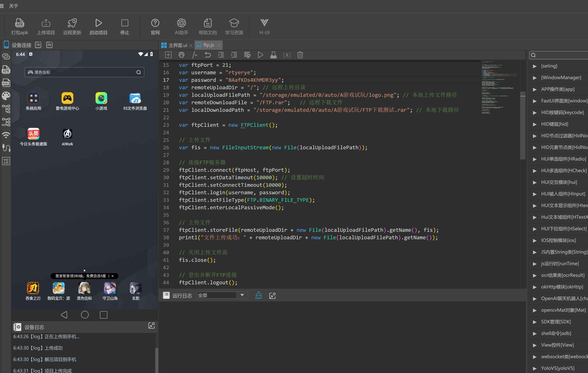Click the YOLO sidebar icon
The width and height of the screenshot is (588, 373).
click(x=6, y=161)
